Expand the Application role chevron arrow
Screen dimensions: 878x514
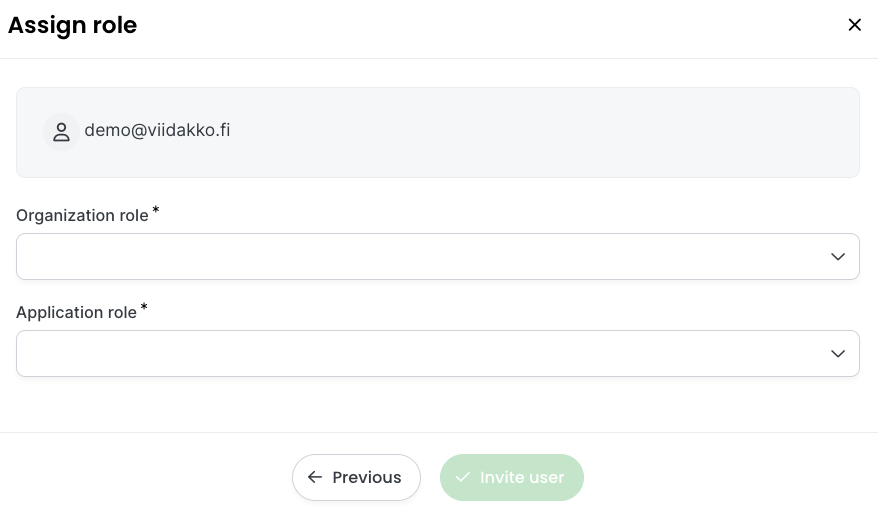838,353
